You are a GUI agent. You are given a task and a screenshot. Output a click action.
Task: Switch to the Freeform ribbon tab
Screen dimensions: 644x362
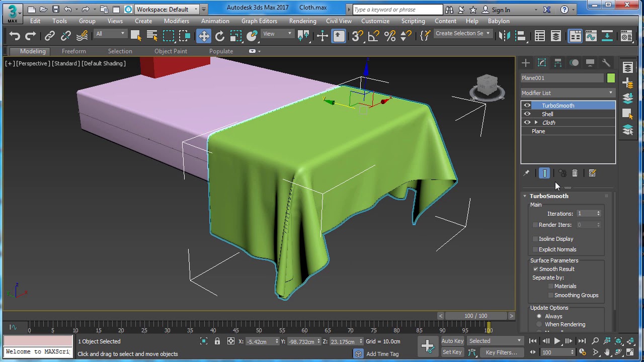74,51
